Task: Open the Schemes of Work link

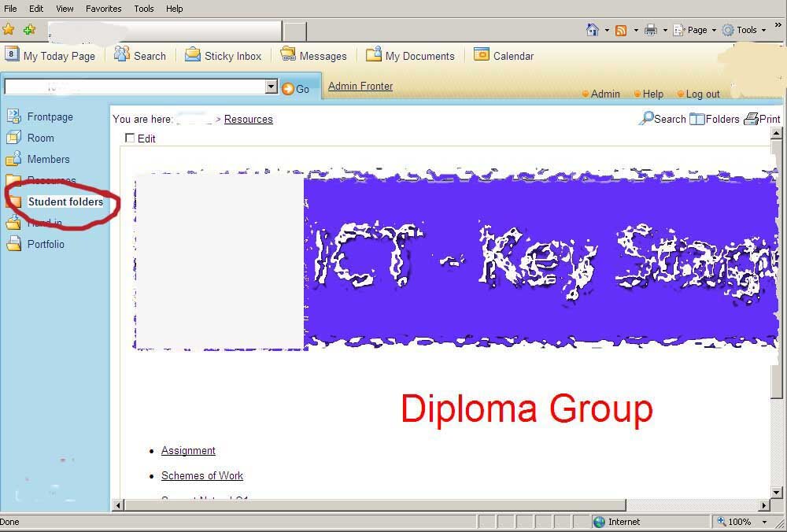Action: click(201, 476)
